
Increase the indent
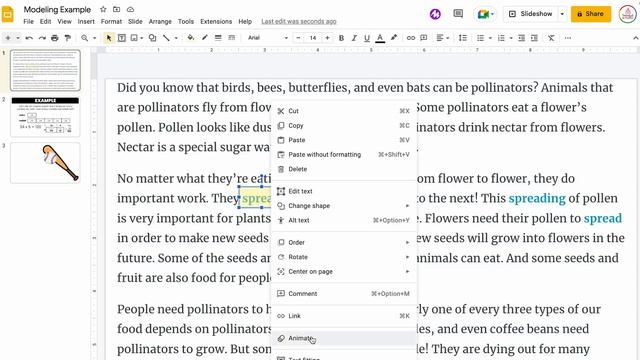pos(534,38)
